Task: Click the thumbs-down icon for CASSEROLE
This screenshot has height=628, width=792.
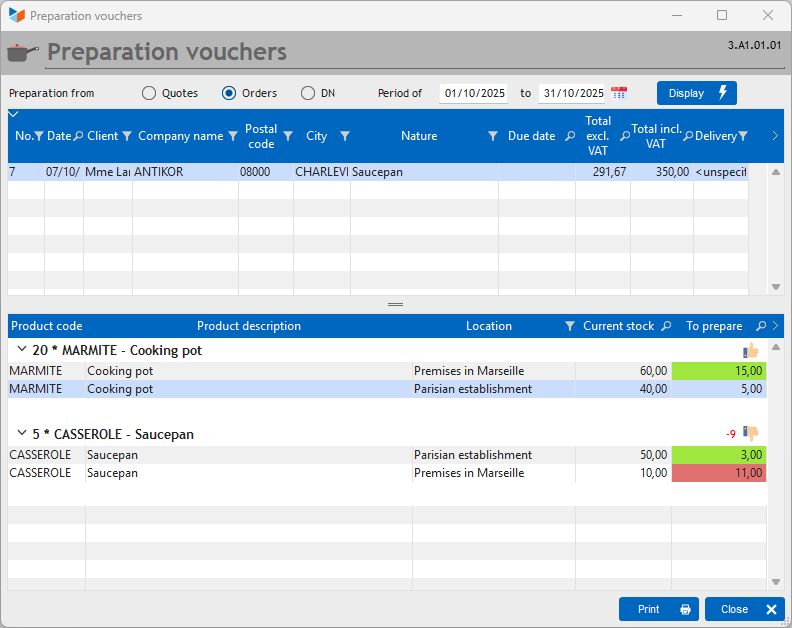Action: pyautogui.click(x=751, y=433)
